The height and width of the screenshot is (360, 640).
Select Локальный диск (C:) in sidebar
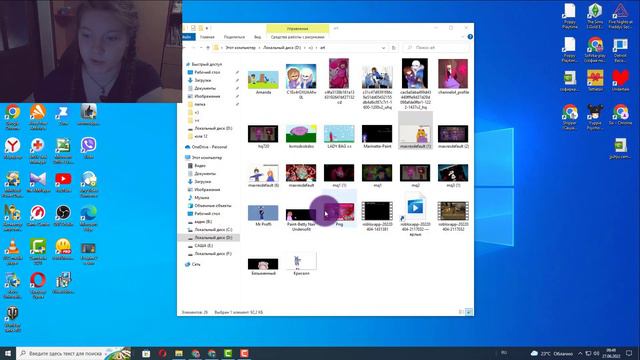213,229
